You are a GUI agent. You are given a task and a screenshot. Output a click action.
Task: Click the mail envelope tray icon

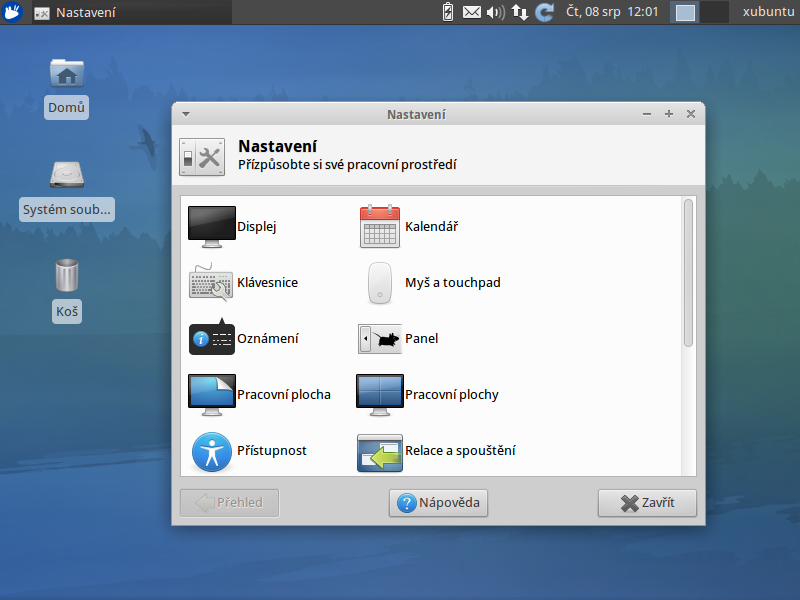471,12
